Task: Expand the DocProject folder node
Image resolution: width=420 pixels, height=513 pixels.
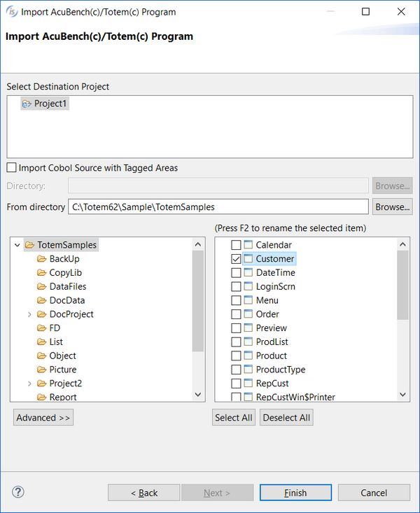Action: pos(29,314)
